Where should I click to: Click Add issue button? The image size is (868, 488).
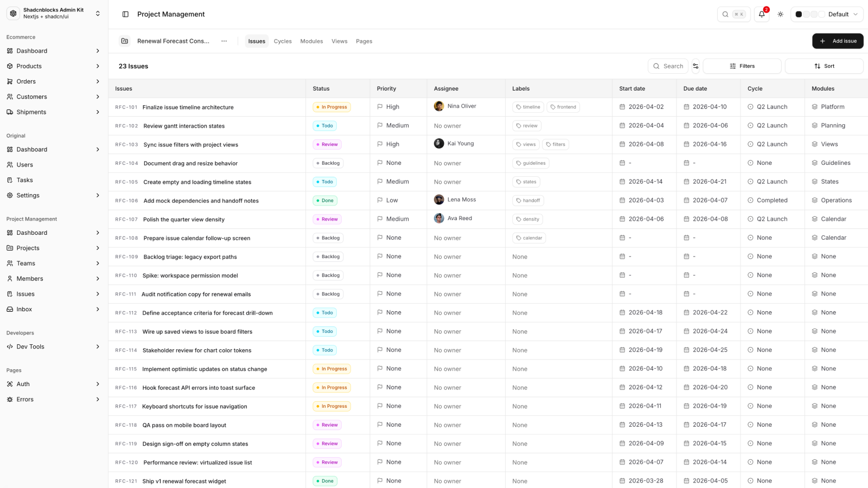838,41
